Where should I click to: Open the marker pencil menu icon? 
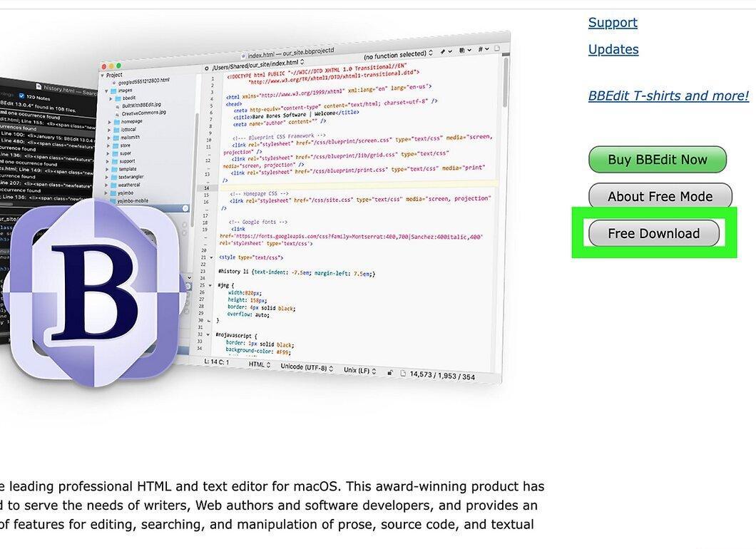coord(442,51)
